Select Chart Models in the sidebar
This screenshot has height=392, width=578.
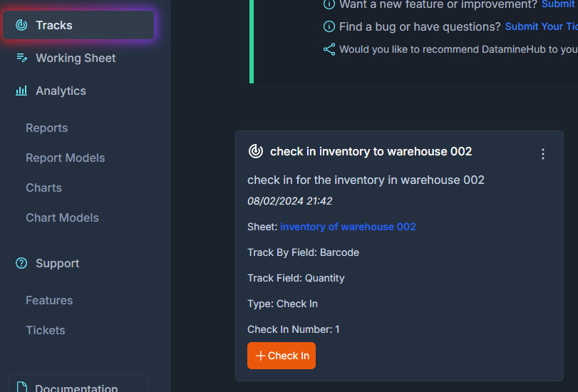(62, 217)
